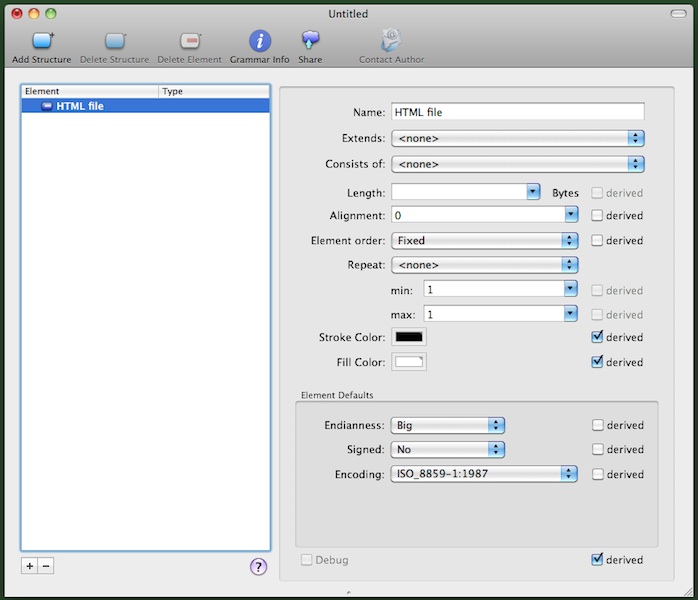This screenshot has height=600, width=698.
Task: Expand the Element order dropdown
Action: (484, 240)
